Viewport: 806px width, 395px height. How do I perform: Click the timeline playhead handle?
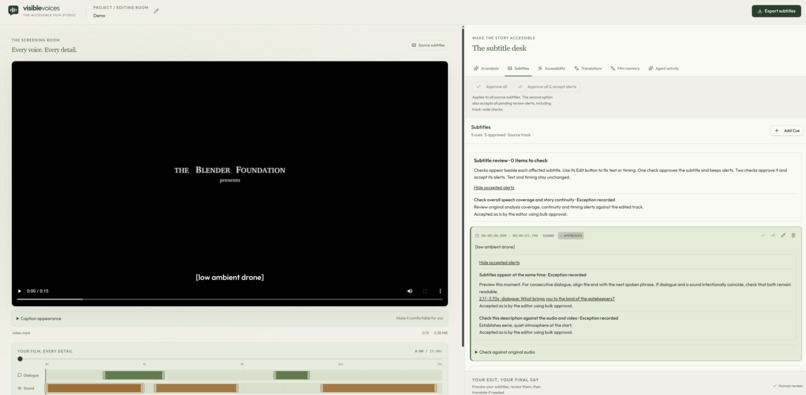click(20, 359)
